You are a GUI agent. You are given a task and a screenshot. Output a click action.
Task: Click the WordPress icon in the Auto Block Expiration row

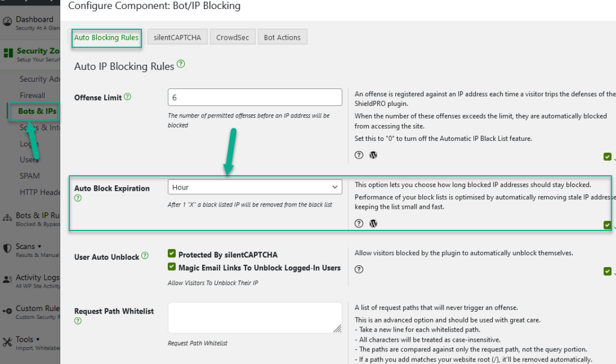click(x=373, y=223)
